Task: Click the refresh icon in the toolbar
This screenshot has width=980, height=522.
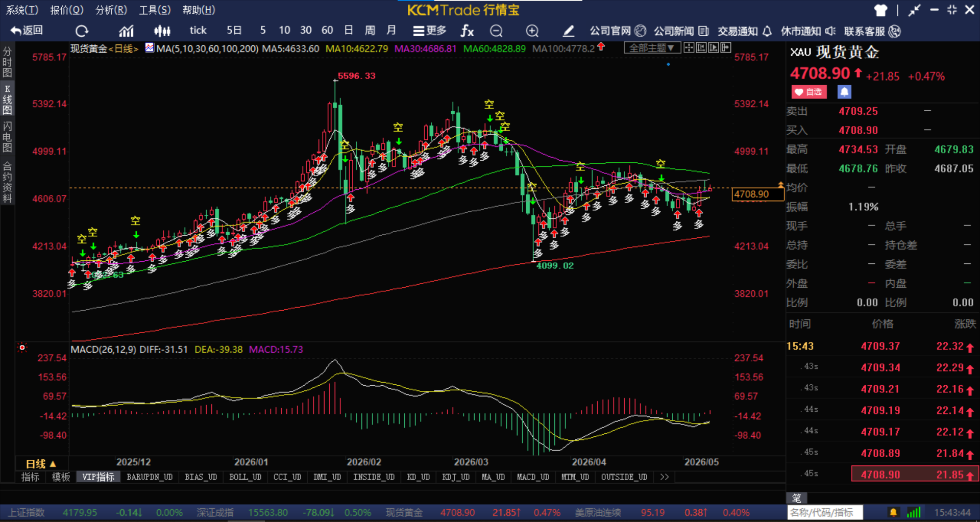Action: (82, 31)
